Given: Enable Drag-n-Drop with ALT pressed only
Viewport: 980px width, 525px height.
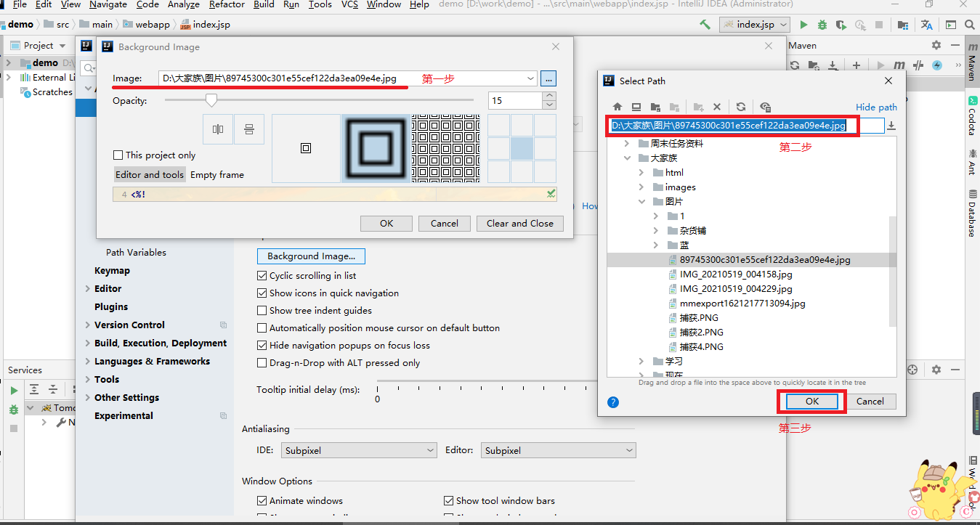Looking at the screenshot, I should tap(262, 363).
